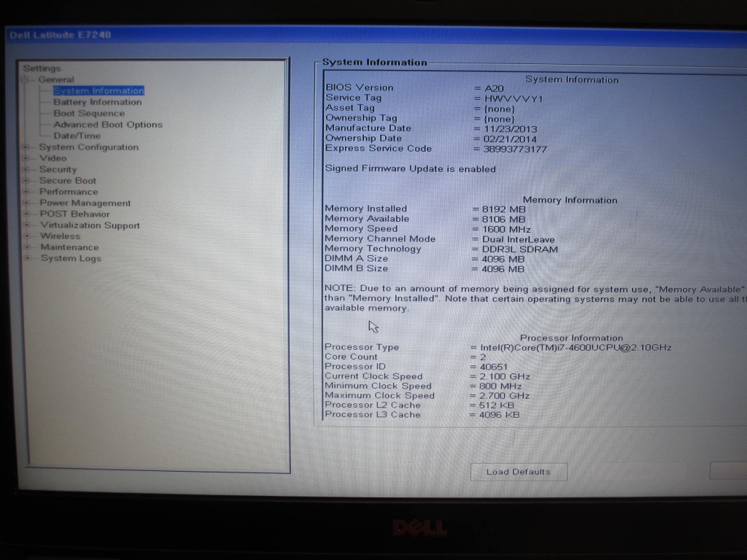Collapse the General tree node
747x560 pixels.
point(25,79)
